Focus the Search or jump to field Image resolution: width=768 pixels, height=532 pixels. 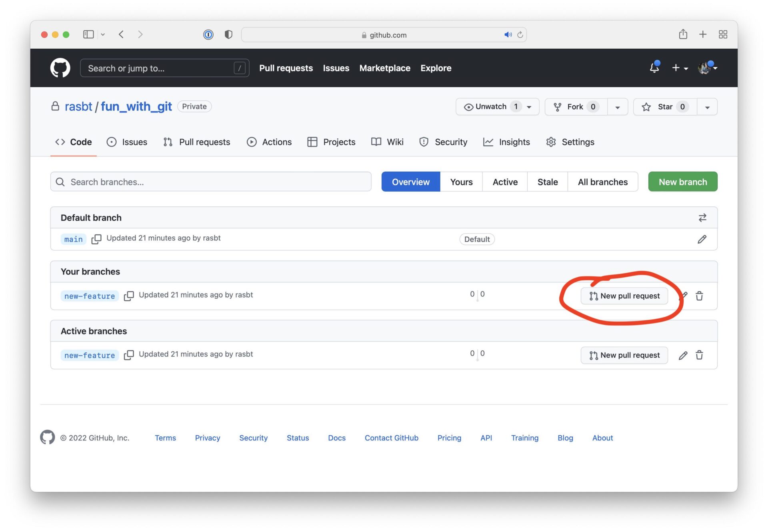pyautogui.click(x=164, y=68)
